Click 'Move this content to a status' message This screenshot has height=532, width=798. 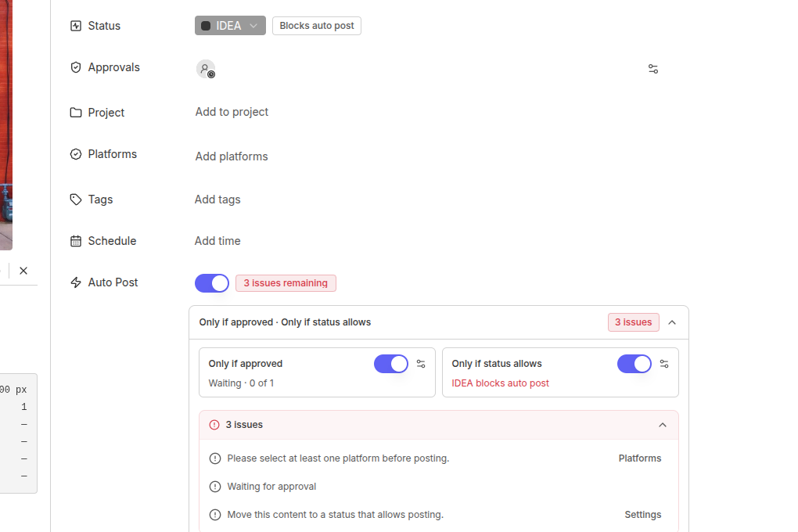tap(336, 515)
